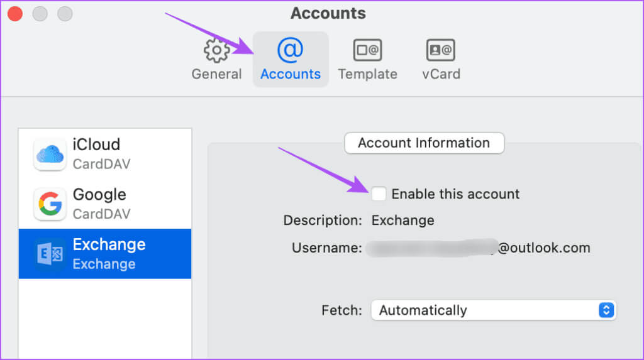Viewport: 644px width, 360px height.
Task: Select the Exchange account row
Action: pyautogui.click(x=105, y=254)
